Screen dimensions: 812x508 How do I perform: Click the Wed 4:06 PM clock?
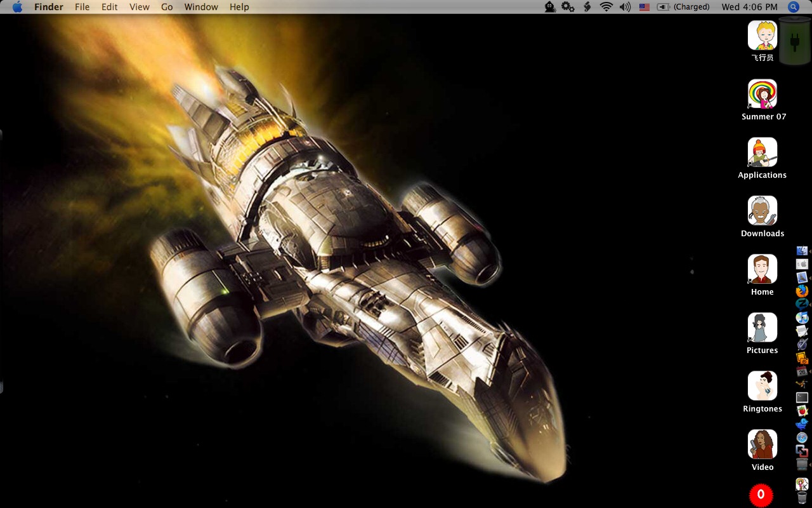[749, 7]
